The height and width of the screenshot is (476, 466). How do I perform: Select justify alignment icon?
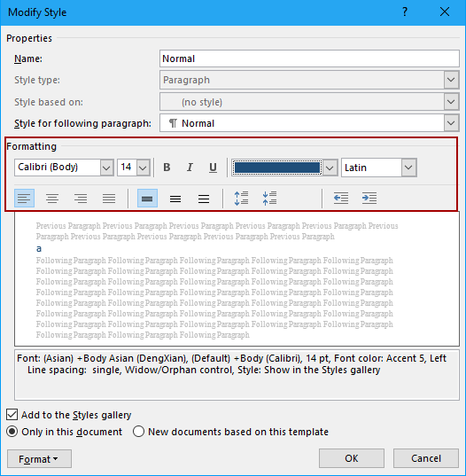[x=109, y=199]
